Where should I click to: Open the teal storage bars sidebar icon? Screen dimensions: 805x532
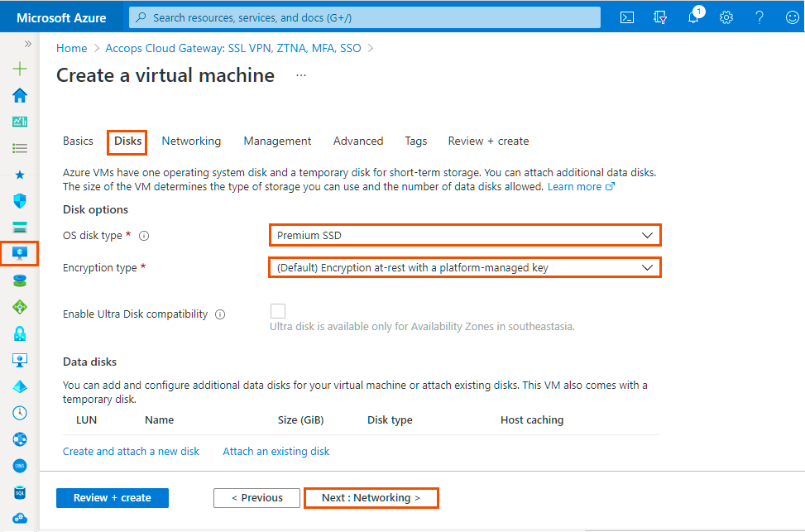[20, 228]
